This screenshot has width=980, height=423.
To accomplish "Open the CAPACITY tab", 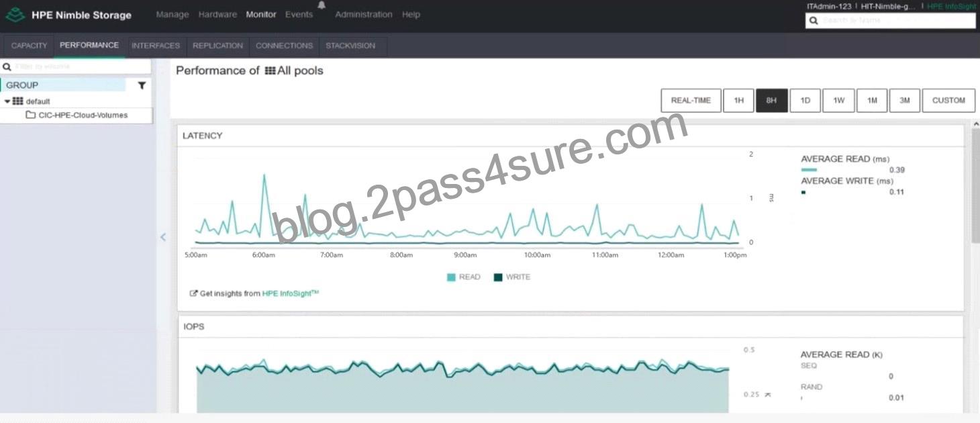I will click(29, 46).
